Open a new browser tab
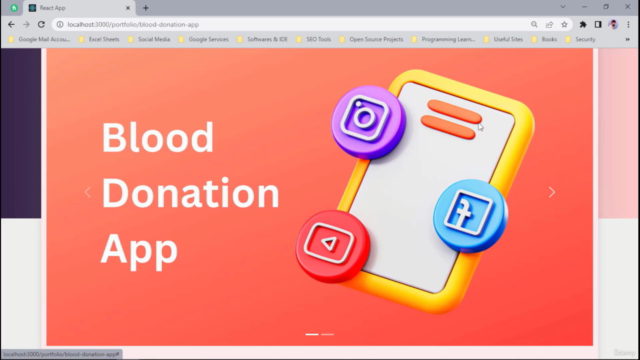This screenshot has height=360, width=640. 146,8
